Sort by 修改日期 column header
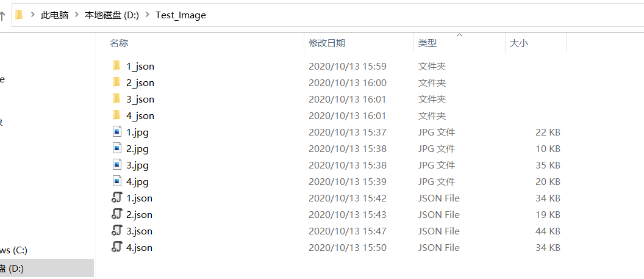The width and height of the screenshot is (644, 279). (x=327, y=43)
